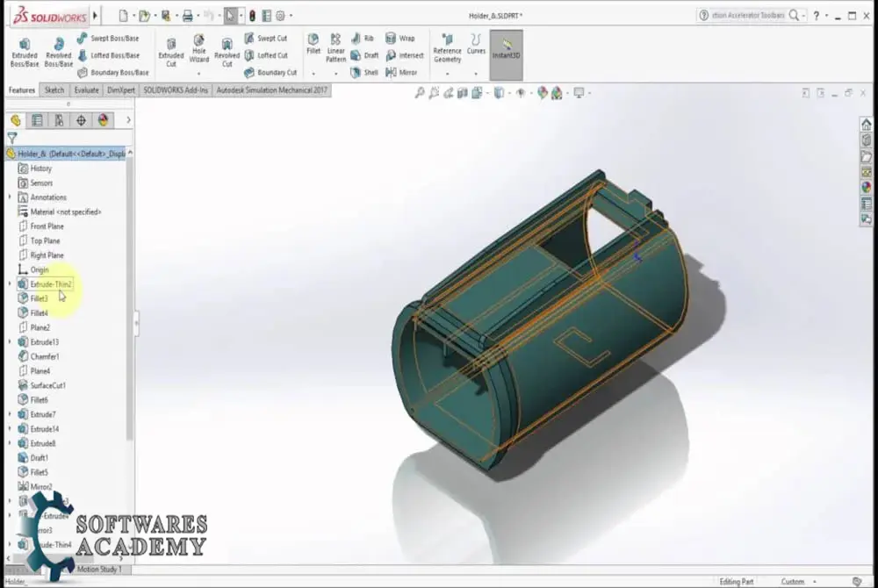Select the Extruded Boss/Base tool
Screen dimensions: 878x588
pyautogui.click(x=25, y=53)
